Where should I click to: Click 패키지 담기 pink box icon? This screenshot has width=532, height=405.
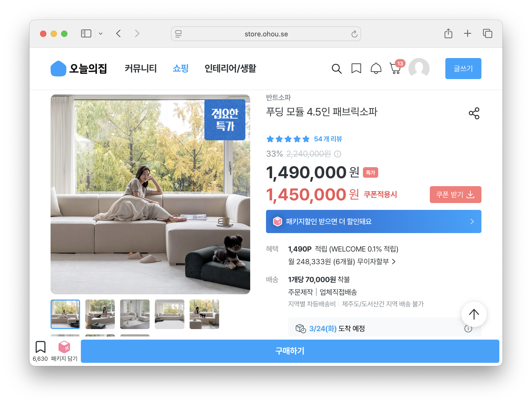(64, 347)
